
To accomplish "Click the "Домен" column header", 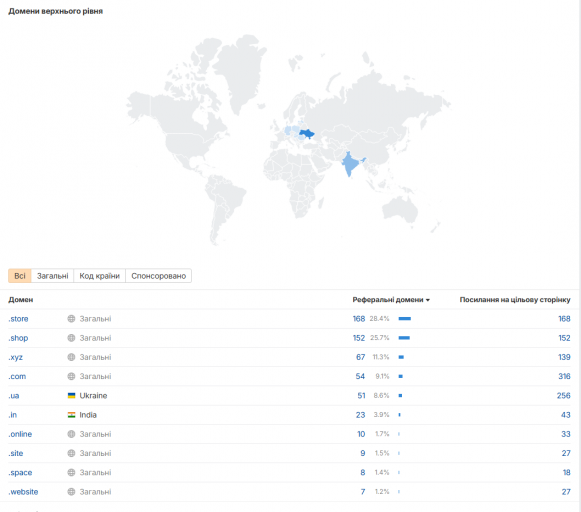I will (21, 300).
